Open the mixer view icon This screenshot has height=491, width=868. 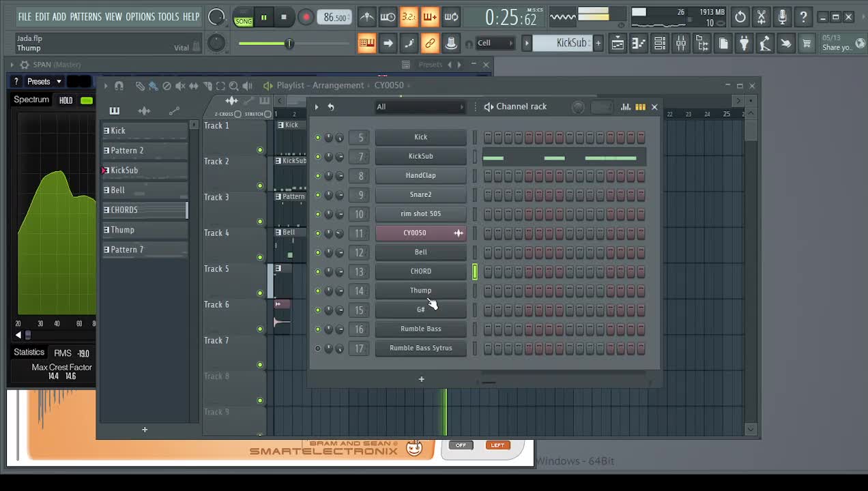tap(681, 44)
